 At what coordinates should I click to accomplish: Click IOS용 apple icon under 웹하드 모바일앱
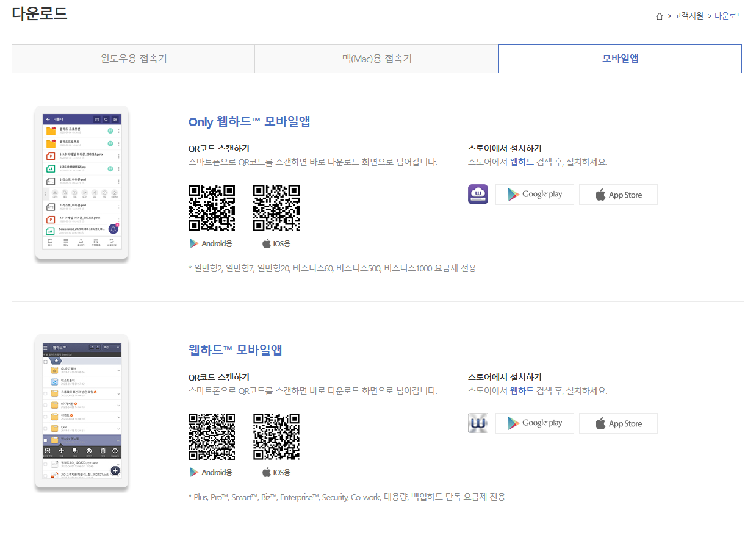[x=266, y=472]
